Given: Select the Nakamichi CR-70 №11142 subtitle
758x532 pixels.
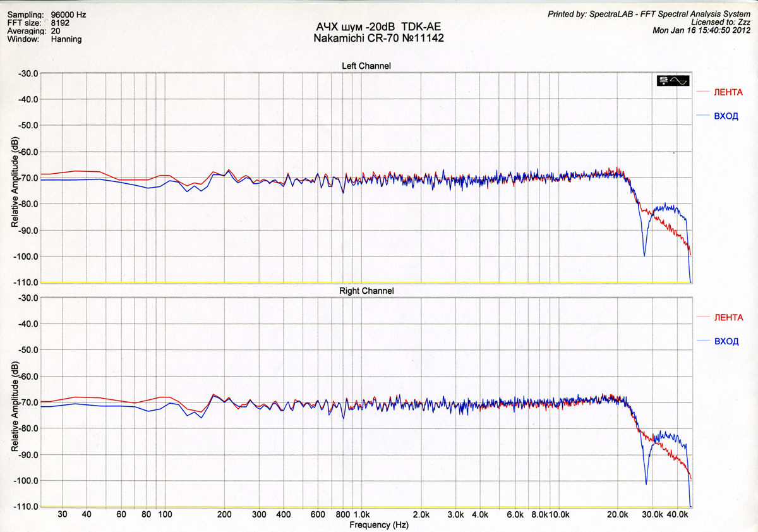Looking at the screenshot, I should pos(377,39).
